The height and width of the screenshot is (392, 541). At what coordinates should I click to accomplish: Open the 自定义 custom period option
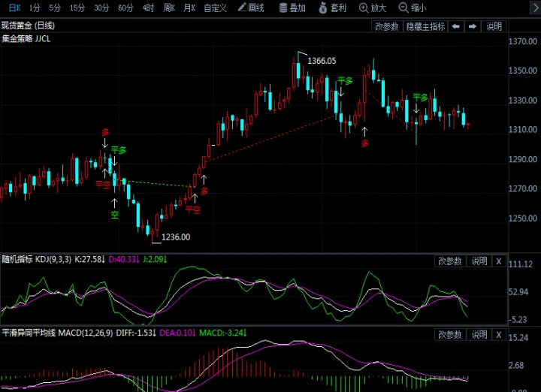(x=216, y=8)
